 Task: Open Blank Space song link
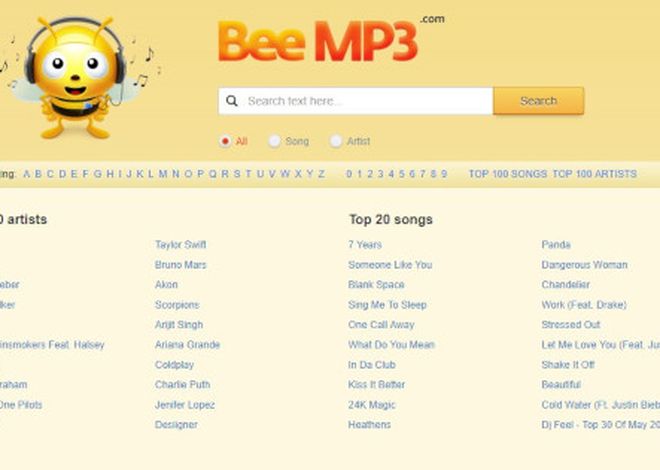[x=376, y=284]
